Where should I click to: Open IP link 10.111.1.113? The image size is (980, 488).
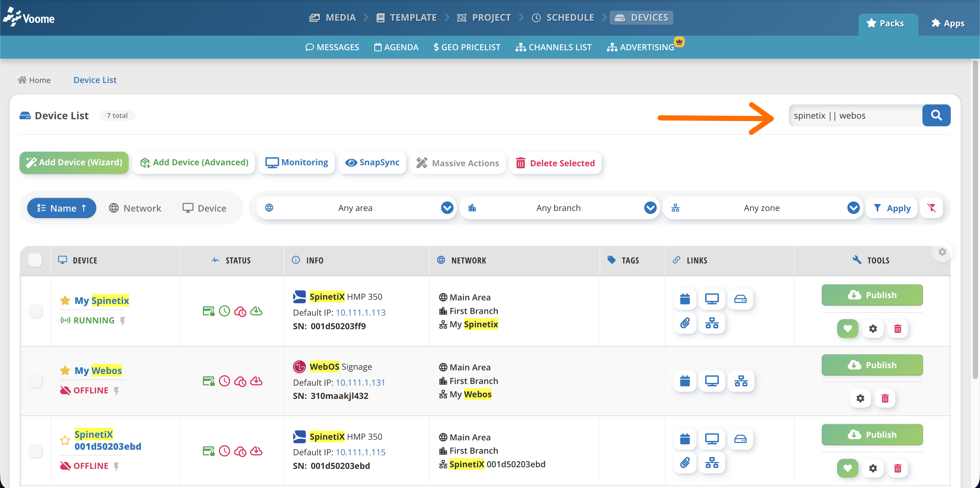coord(361,312)
